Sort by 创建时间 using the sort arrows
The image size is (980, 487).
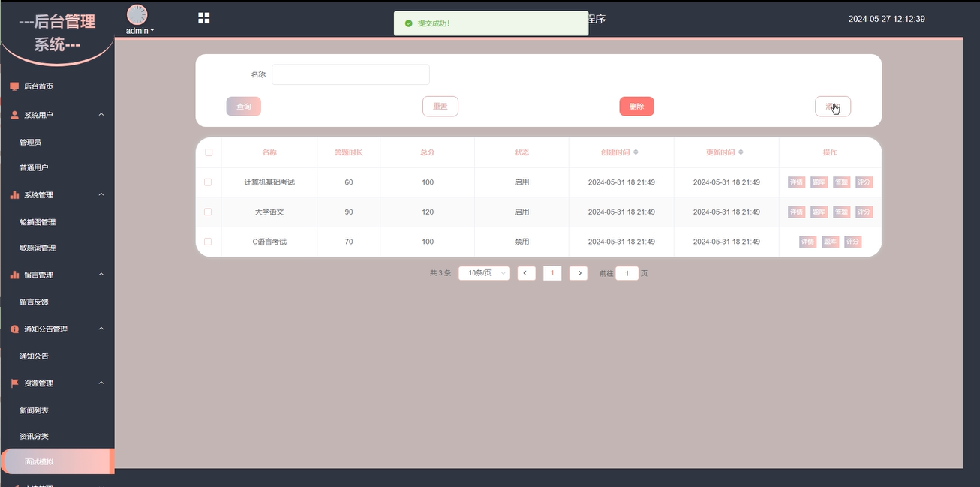click(x=636, y=152)
